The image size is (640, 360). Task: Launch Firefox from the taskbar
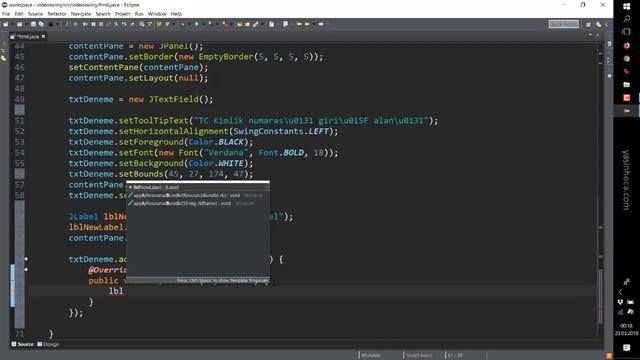pyautogui.click(x=627, y=46)
